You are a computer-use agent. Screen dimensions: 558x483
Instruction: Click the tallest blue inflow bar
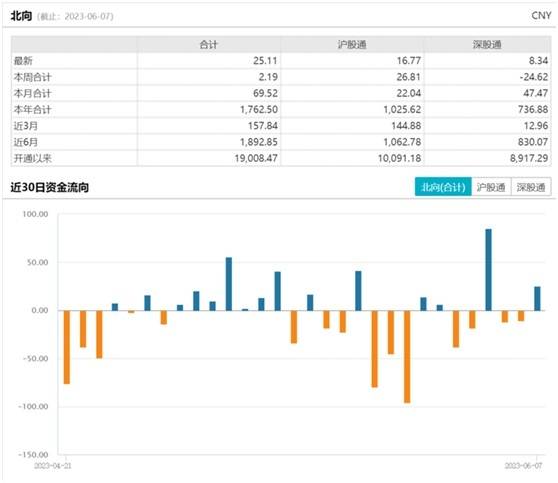(x=489, y=270)
